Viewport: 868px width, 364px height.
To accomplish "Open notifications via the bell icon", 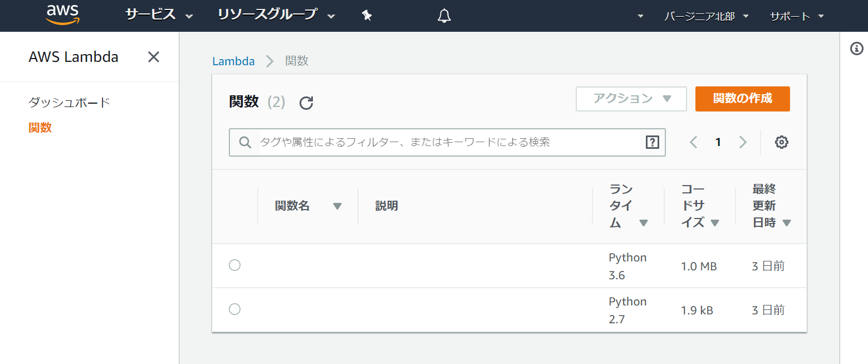I will click(444, 16).
